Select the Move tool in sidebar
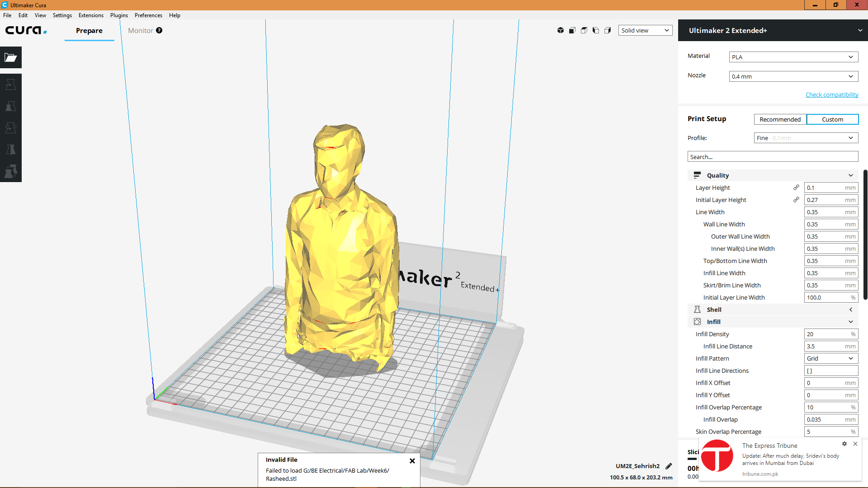Screen dimensions: 868x488 tap(10, 84)
